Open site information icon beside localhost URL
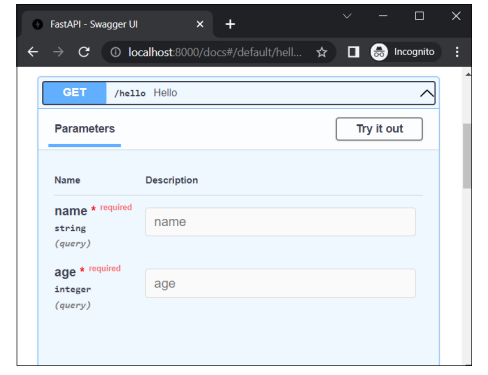The width and height of the screenshot is (488, 375). [x=116, y=52]
